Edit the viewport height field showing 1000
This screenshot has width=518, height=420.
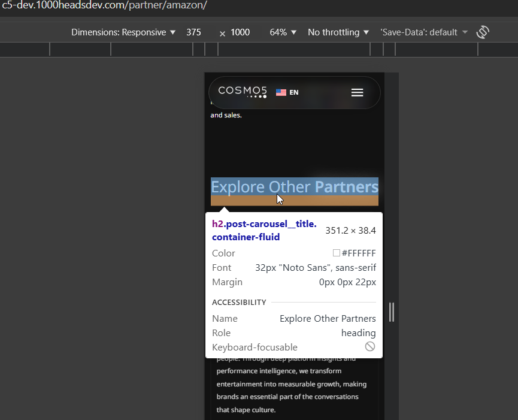(x=240, y=32)
